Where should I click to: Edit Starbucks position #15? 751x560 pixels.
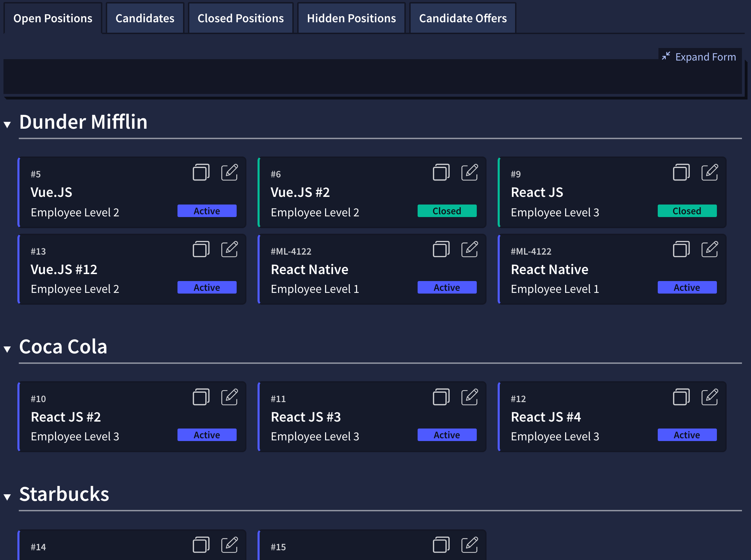[470, 545]
